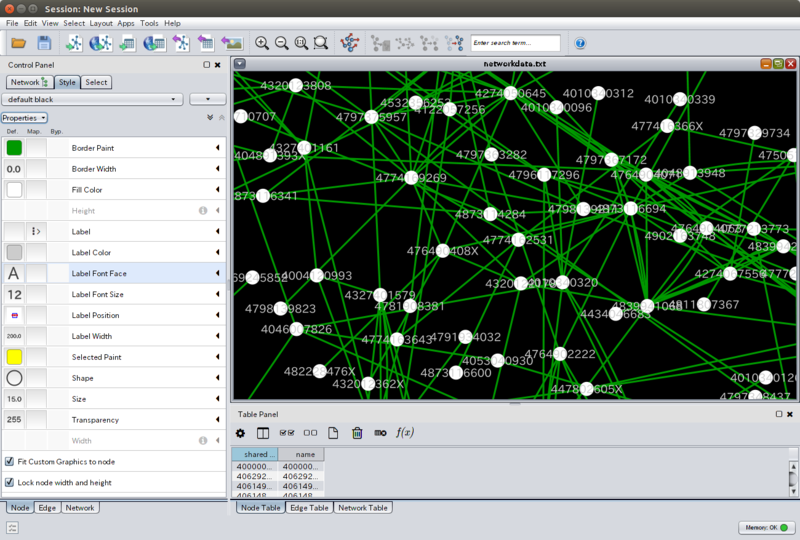Expand Label Font Face property arrow
The height and width of the screenshot is (540, 800).
218,273
